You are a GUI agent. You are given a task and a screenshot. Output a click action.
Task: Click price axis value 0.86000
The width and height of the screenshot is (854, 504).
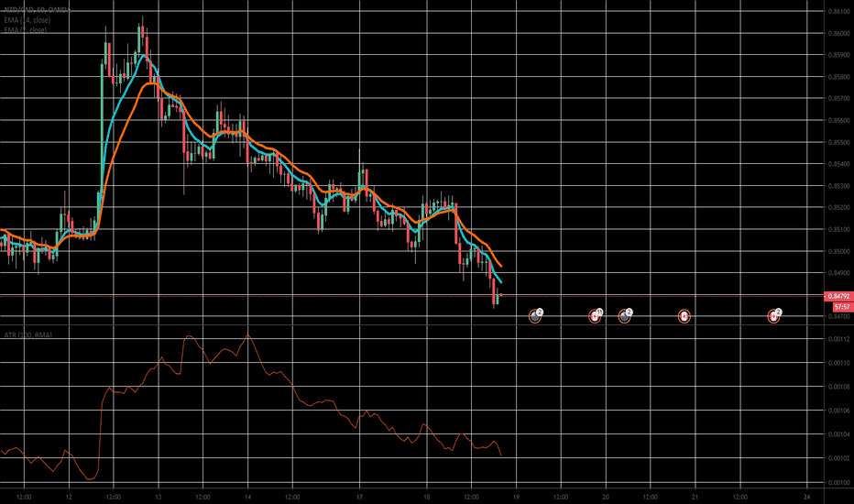coord(838,33)
